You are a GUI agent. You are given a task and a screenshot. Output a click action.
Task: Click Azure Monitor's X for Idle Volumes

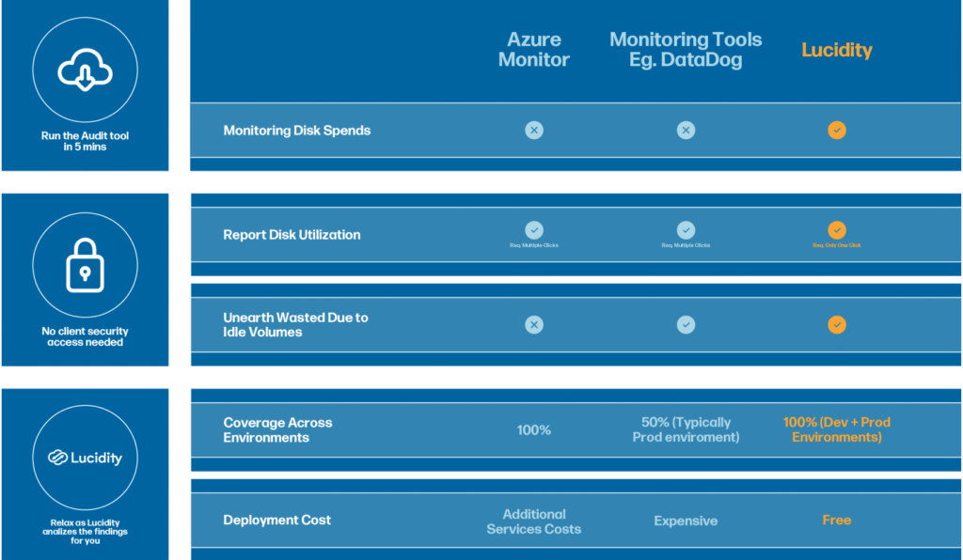tap(534, 325)
